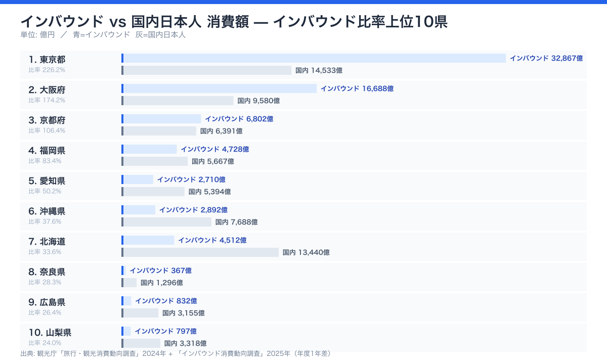Click the ratio text 比率 33.6%
This screenshot has height=364, width=607.
click(x=45, y=252)
